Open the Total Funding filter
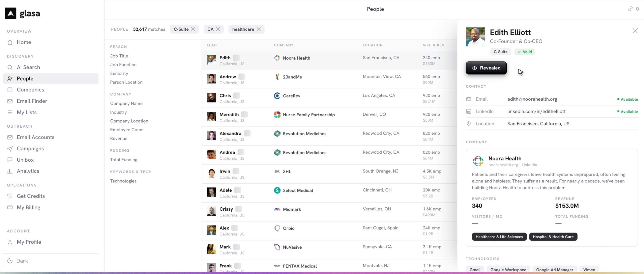644x274 pixels. 123,160
